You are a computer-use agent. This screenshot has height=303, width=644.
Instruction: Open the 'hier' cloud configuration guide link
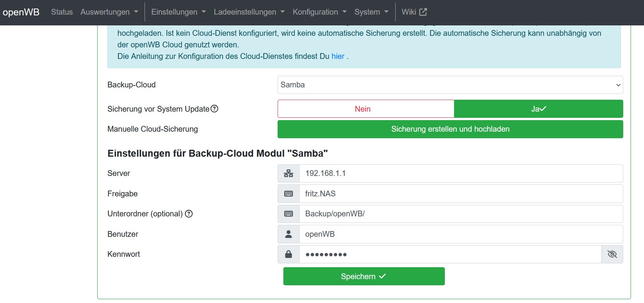coord(338,57)
